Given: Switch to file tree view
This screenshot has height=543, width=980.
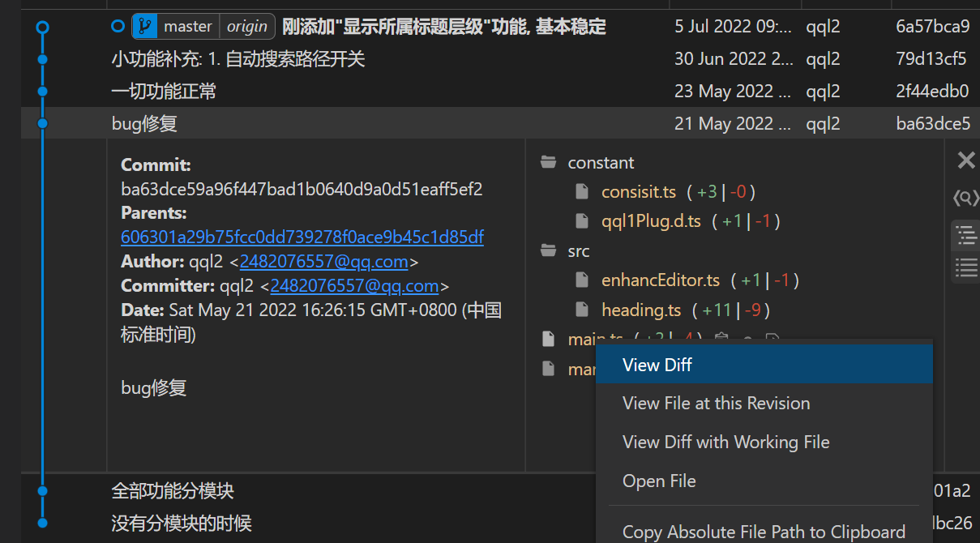Looking at the screenshot, I should (965, 235).
